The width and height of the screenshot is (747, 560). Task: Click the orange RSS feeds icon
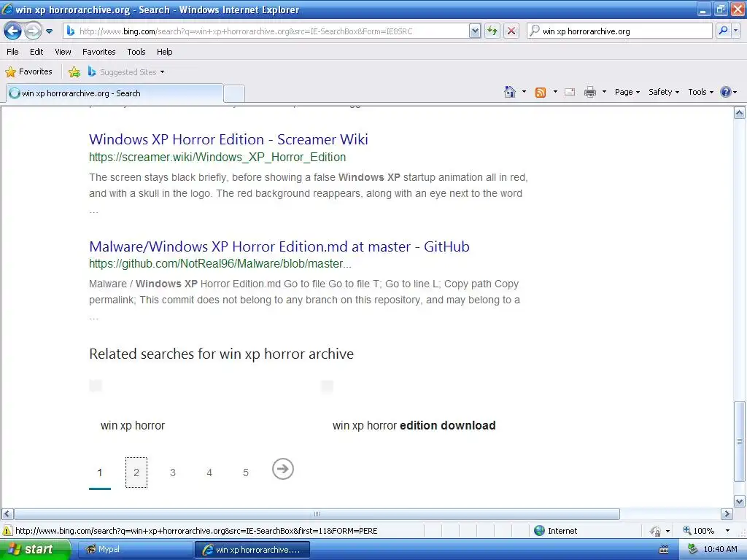(541, 93)
